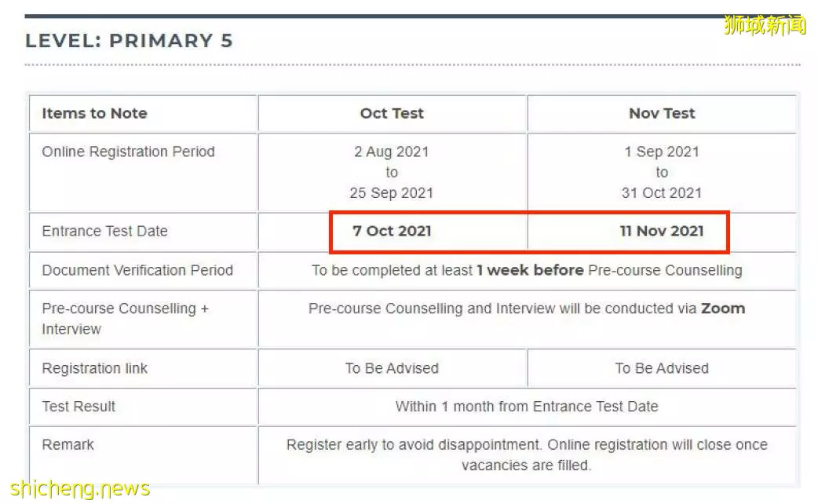Click To Be Advised under Oct Test

[x=392, y=368]
